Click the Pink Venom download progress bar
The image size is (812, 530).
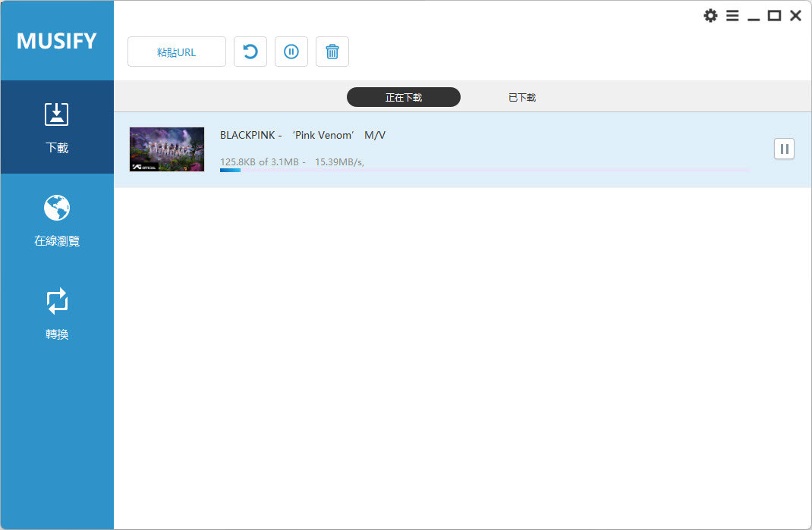(484, 170)
